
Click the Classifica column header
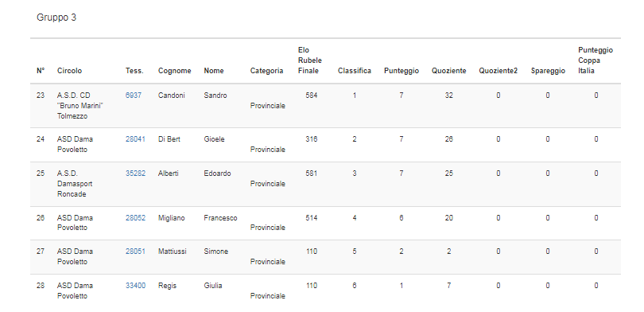click(355, 71)
